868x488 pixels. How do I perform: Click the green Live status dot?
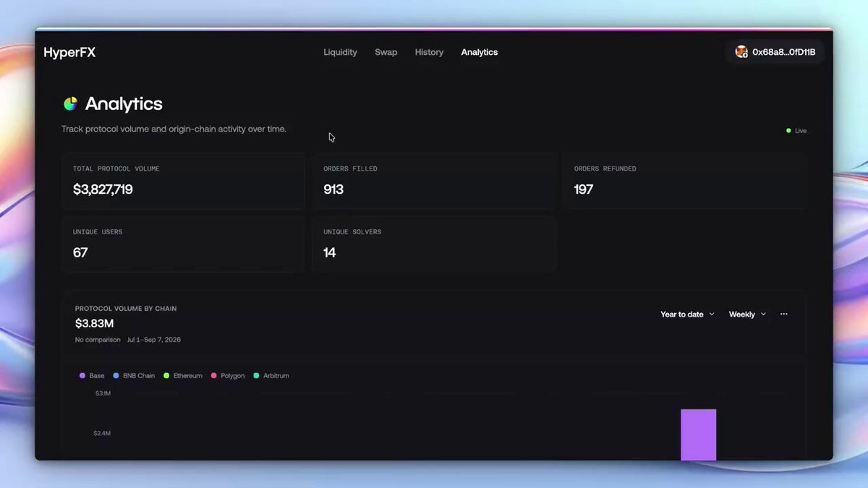click(788, 131)
